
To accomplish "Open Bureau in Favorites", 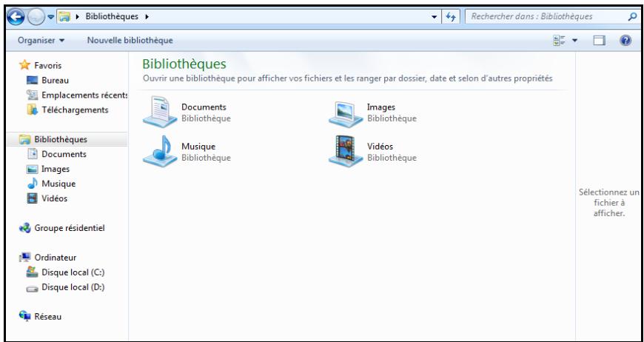I will coord(55,81).
